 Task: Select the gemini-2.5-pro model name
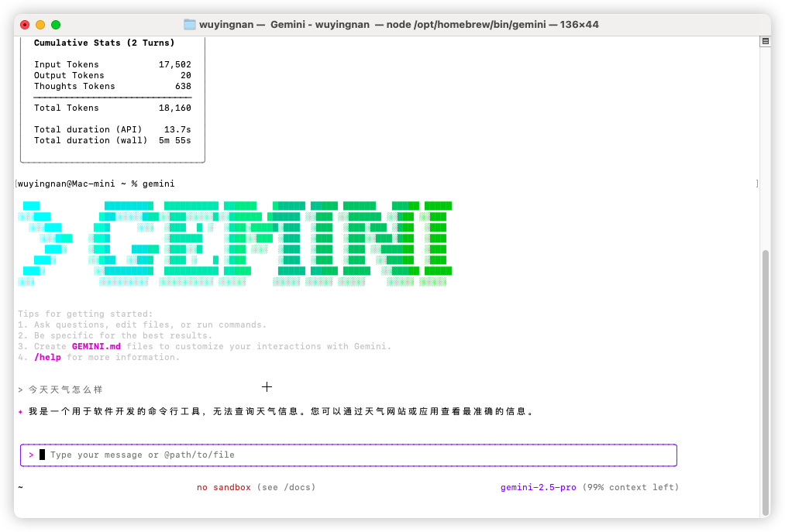click(538, 487)
